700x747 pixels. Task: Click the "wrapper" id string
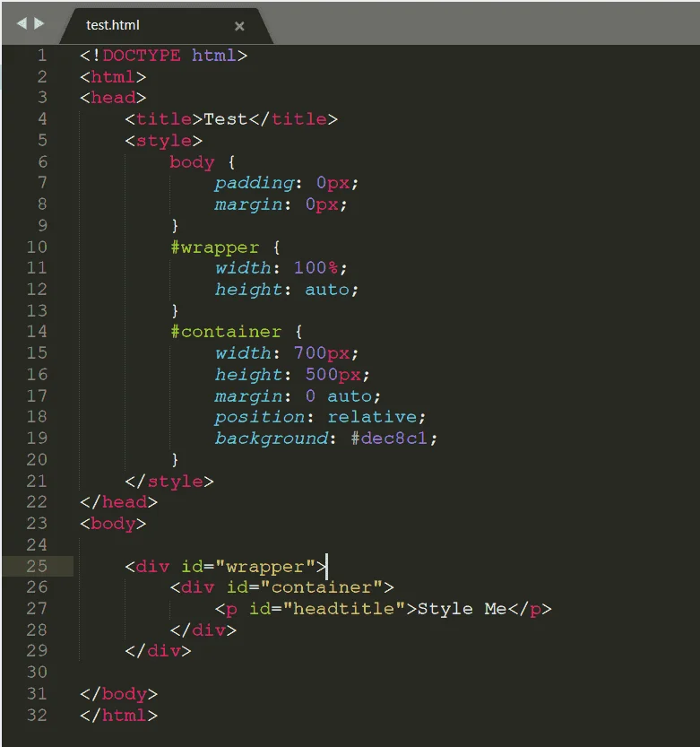click(x=265, y=567)
